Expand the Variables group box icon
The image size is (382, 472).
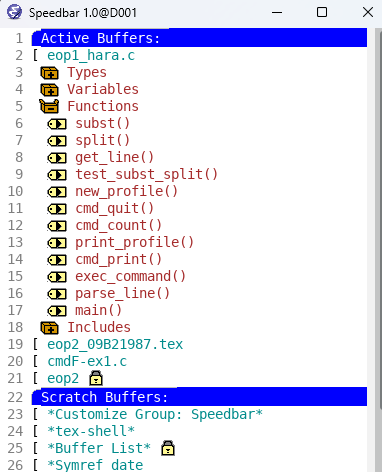tap(49, 90)
